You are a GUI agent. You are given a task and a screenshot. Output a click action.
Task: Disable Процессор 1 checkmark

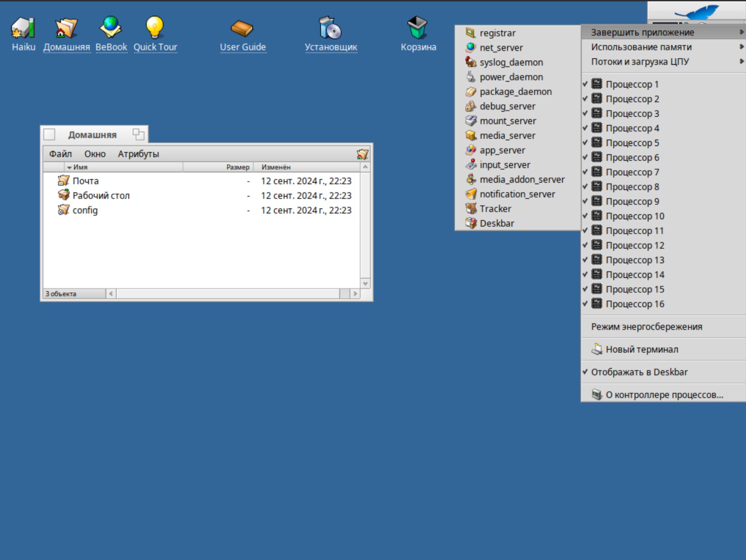coord(632,84)
